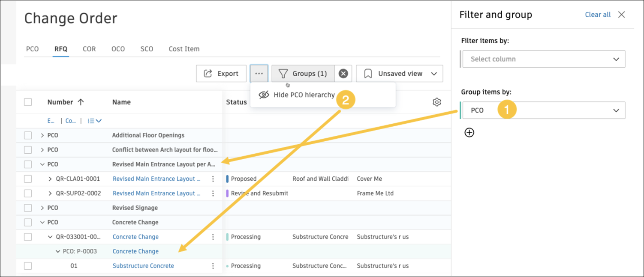Click the purple Revise and Resubmit status marker
The height and width of the screenshot is (277, 644).
click(x=228, y=194)
